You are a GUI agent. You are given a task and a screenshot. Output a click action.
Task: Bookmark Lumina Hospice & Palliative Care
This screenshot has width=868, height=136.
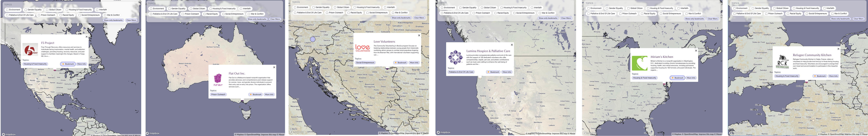(493, 72)
